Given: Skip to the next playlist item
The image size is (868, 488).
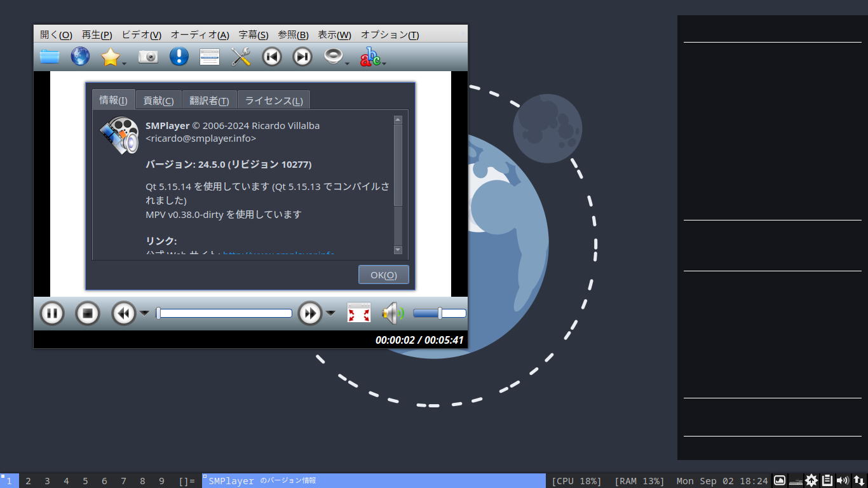Looking at the screenshot, I should coord(302,57).
